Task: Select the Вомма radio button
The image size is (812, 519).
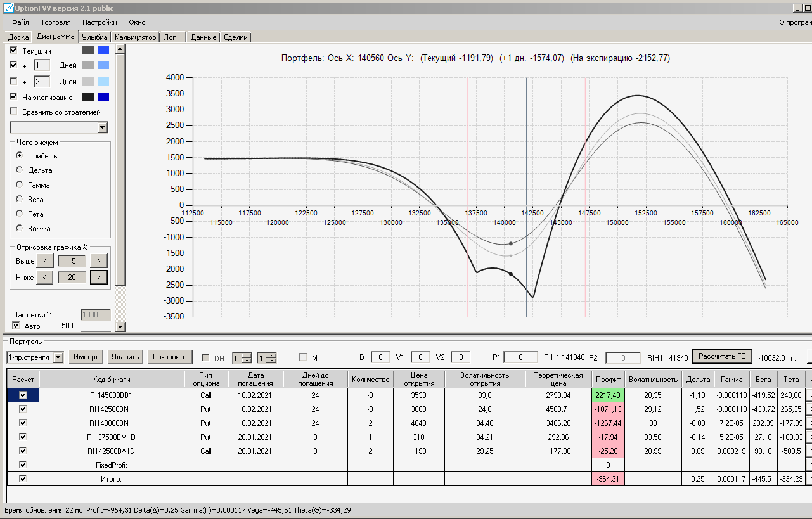Action: tap(20, 228)
